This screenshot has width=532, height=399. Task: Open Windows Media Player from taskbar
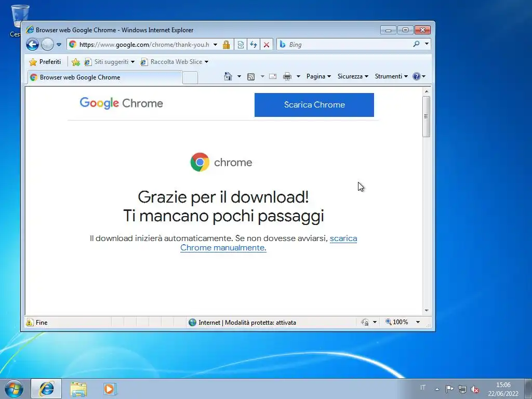tap(110, 389)
